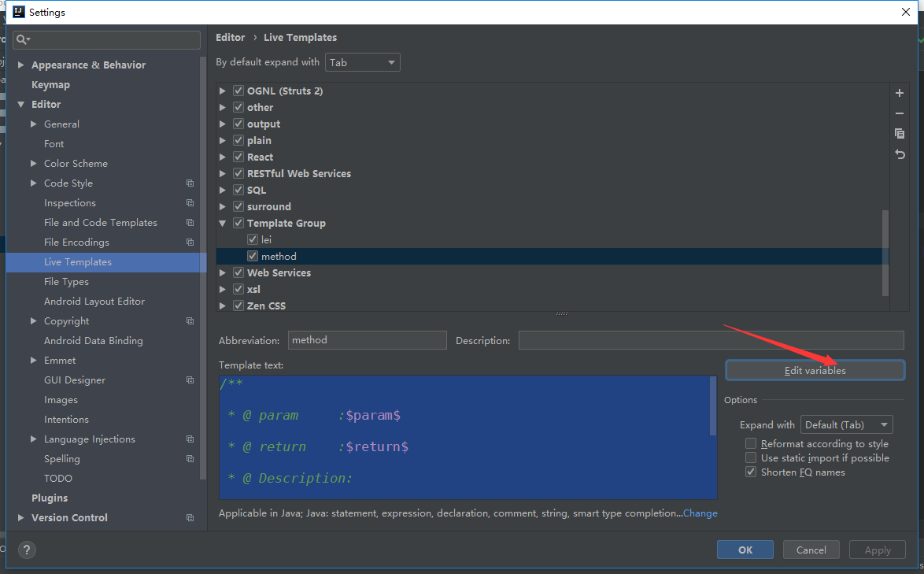Click the OK button
924x574 pixels.
[745, 550]
